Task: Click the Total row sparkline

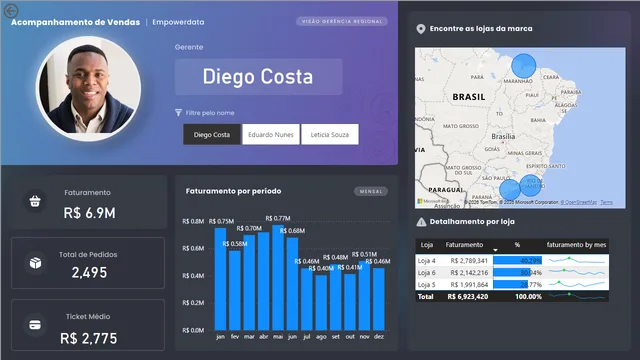Action: click(x=576, y=296)
